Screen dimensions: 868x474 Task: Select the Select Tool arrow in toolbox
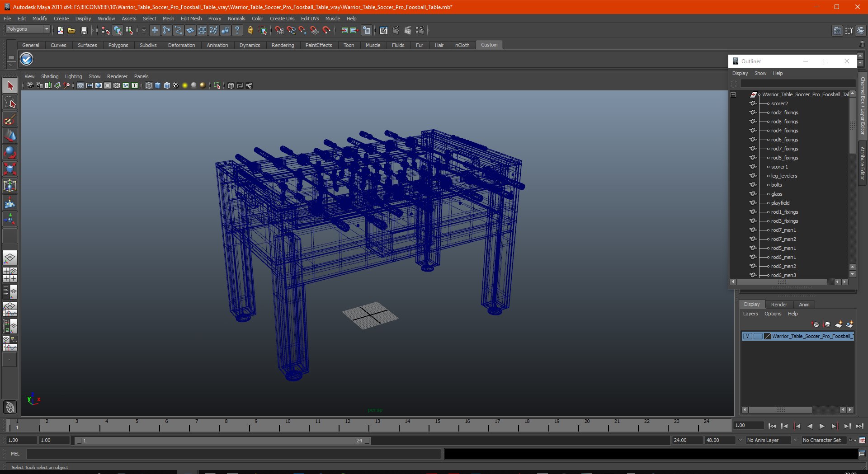pyautogui.click(x=10, y=86)
